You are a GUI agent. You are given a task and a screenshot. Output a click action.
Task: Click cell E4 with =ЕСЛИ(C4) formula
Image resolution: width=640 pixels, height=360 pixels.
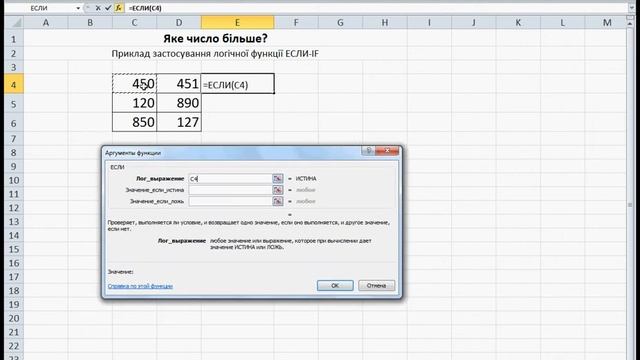click(238, 84)
